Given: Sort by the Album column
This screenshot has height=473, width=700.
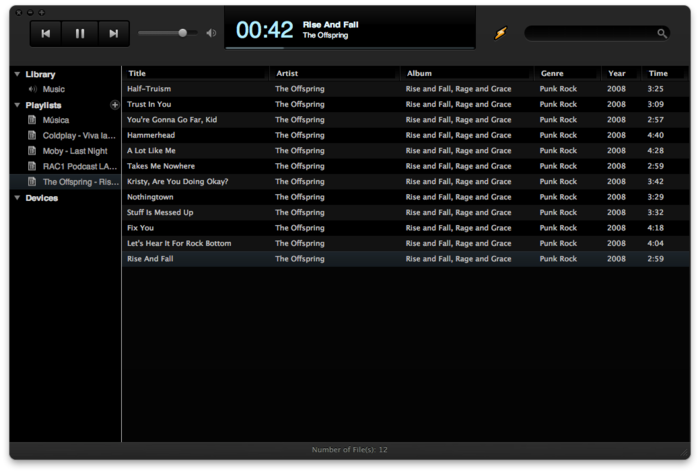Looking at the screenshot, I should [467, 73].
